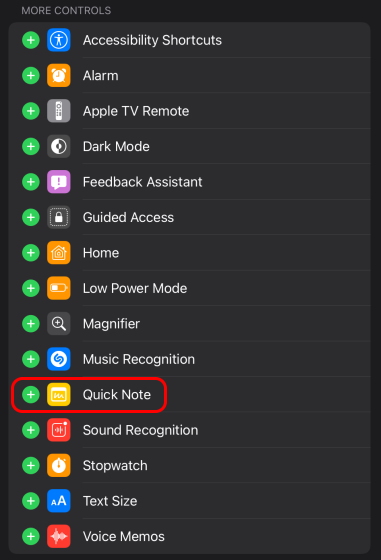The width and height of the screenshot is (381, 560).
Task: Tap the Guided Access lock icon
Action: (59, 217)
